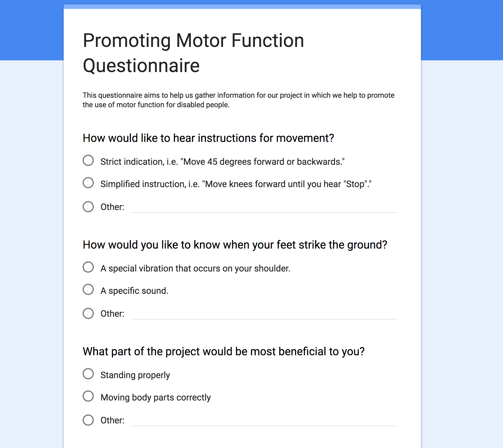The image size is (503, 448).
Task: Choose the 'Simplified instruction' radio option
Action: pyautogui.click(x=88, y=183)
